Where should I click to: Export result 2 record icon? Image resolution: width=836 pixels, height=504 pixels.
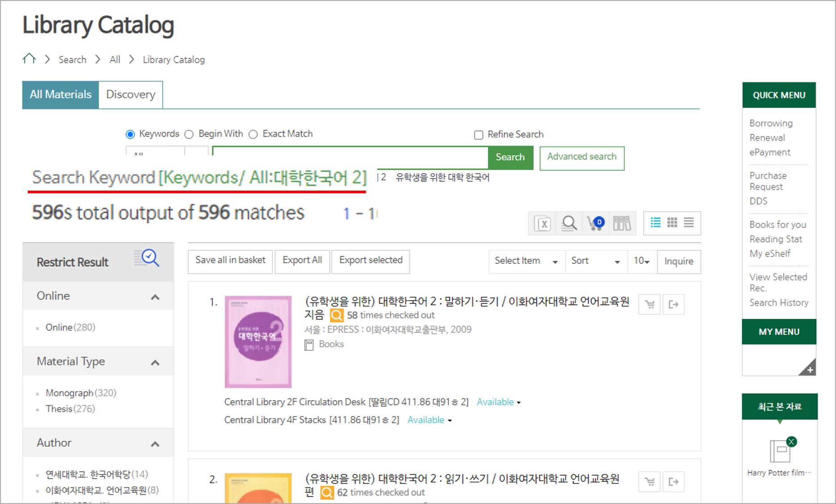673,482
